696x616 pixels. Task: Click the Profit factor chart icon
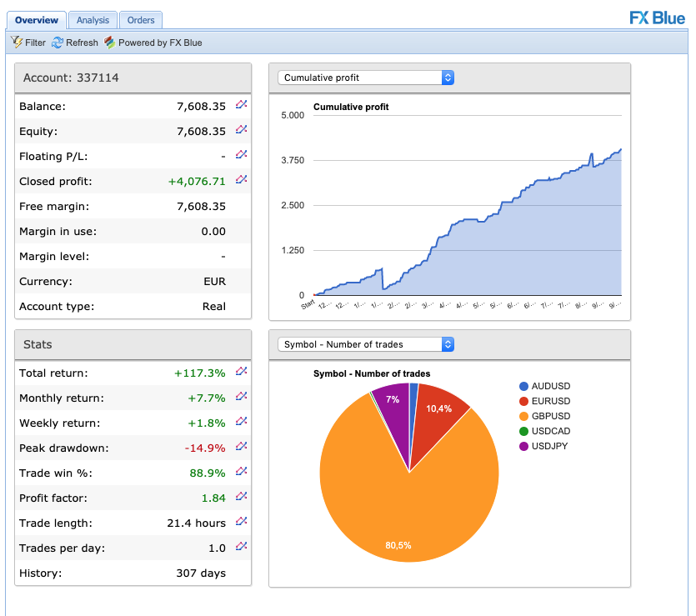tap(241, 497)
